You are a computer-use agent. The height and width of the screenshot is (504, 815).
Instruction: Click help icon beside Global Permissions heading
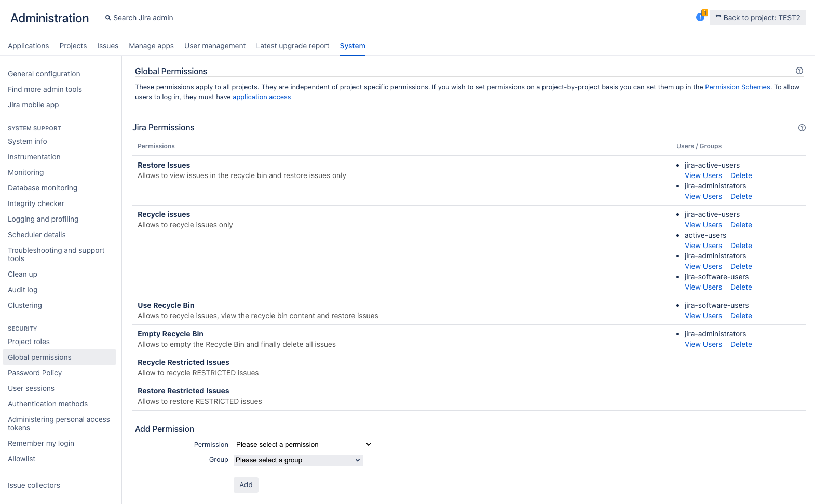point(799,71)
